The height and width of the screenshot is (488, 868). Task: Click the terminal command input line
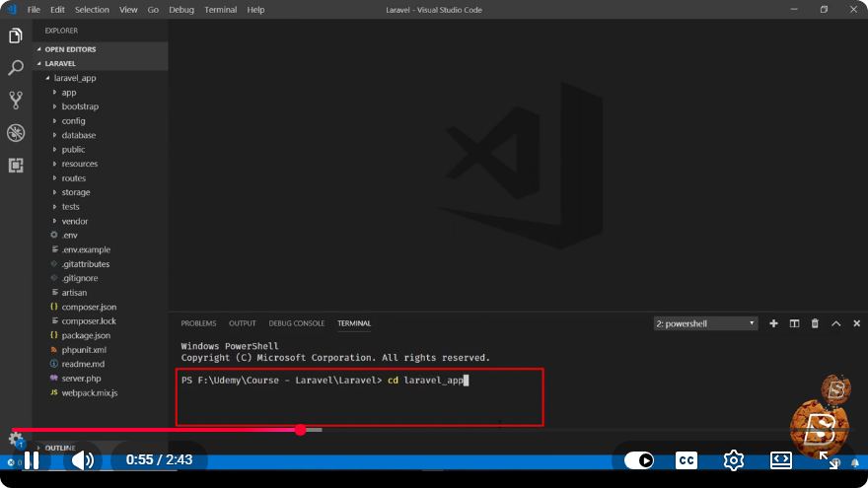point(325,381)
